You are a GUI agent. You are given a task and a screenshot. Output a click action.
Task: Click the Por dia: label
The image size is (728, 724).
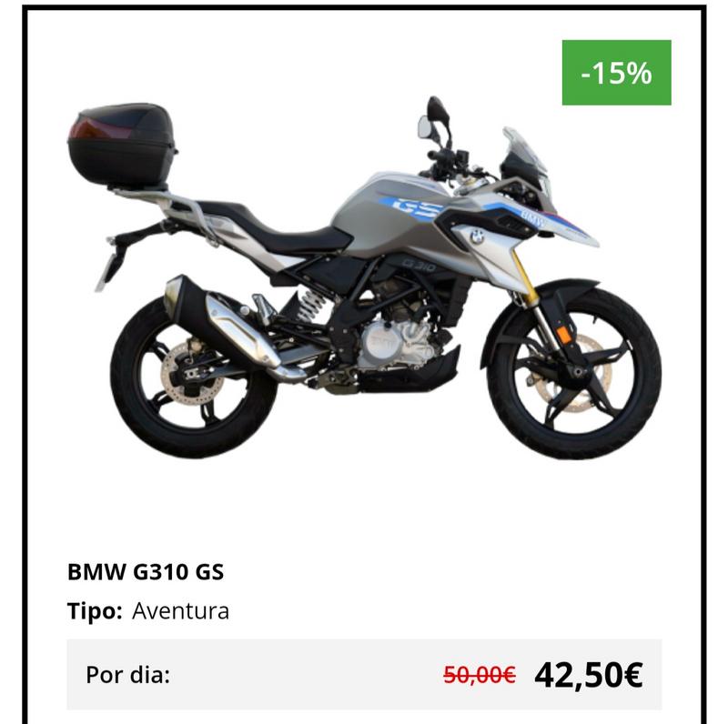127,674
